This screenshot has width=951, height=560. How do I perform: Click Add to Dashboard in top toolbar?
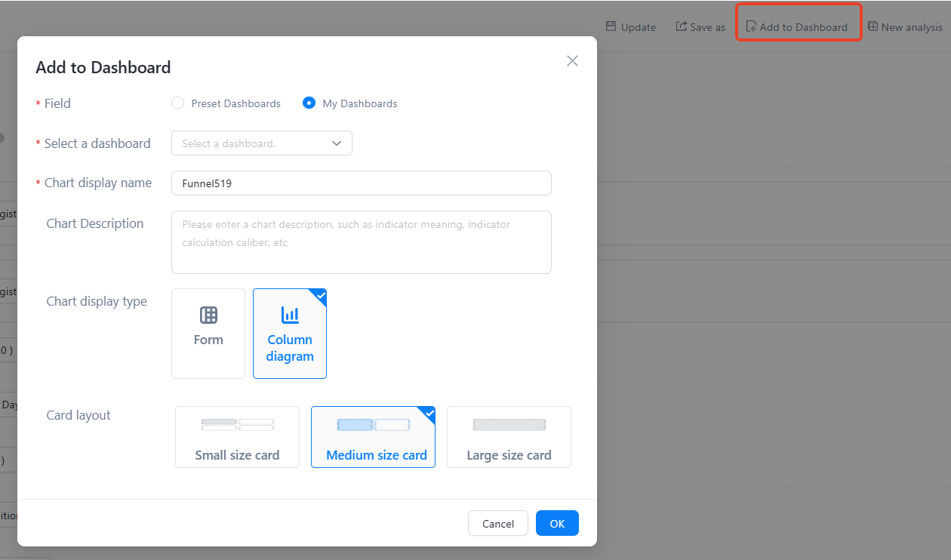(797, 27)
